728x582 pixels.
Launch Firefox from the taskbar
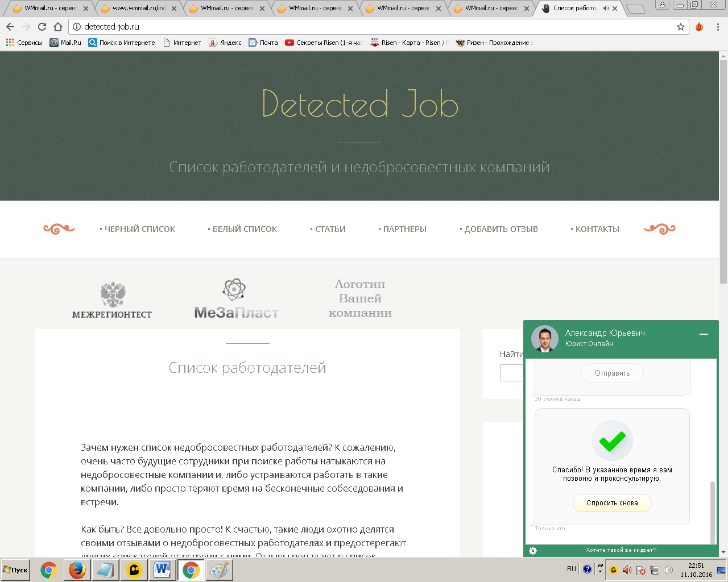point(77,570)
